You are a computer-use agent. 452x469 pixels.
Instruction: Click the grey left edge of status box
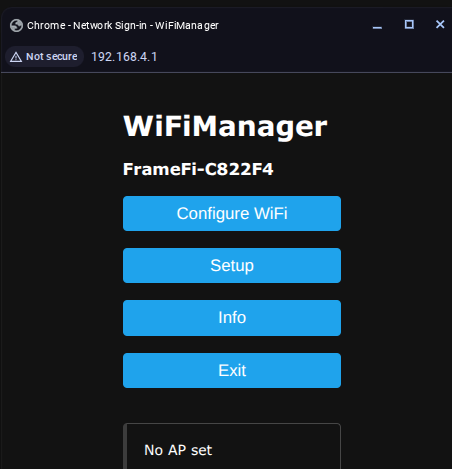click(125, 447)
